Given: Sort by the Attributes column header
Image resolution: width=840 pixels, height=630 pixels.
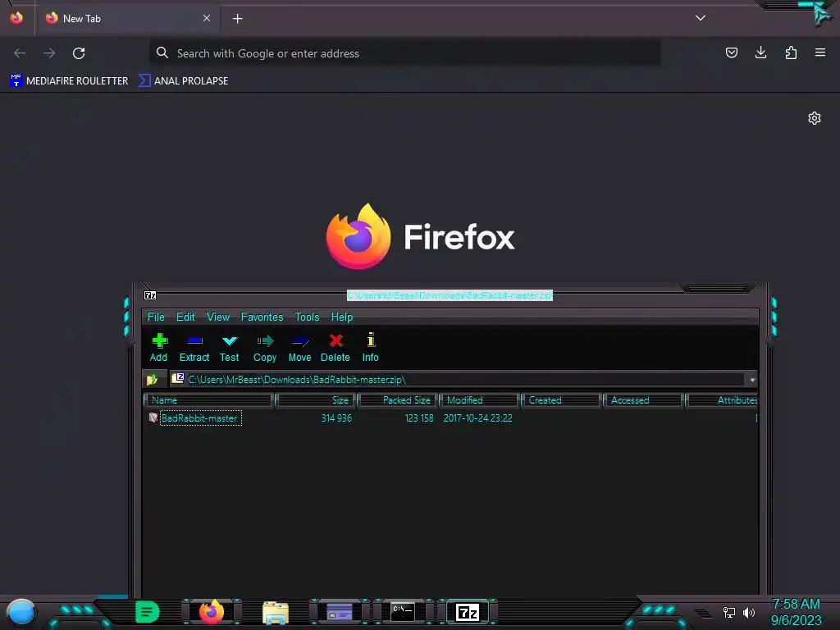Looking at the screenshot, I should pyautogui.click(x=722, y=400).
